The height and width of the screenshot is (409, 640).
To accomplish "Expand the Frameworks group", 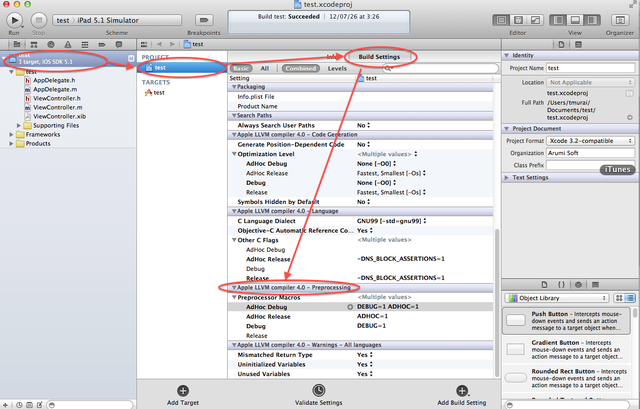I will click(11, 134).
